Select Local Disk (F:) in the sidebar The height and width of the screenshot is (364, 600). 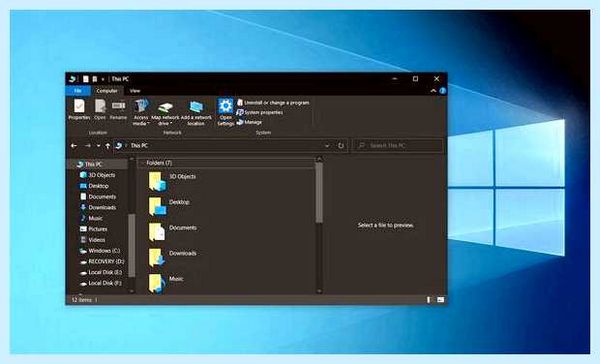point(101,283)
